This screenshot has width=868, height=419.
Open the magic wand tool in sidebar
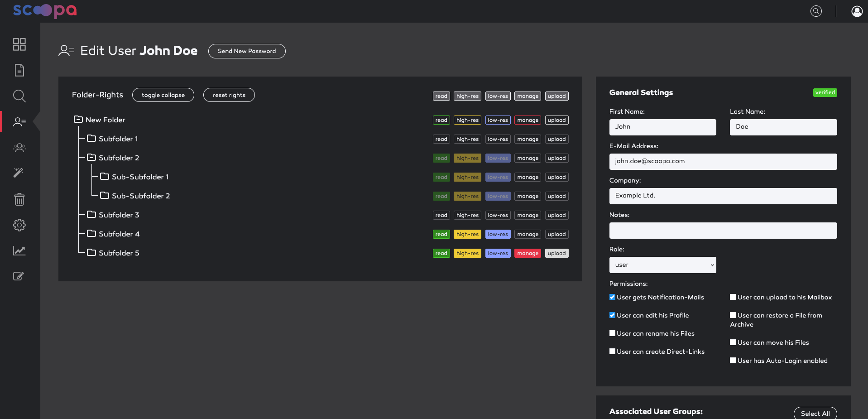pyautogui.click(x=19, y=173)
